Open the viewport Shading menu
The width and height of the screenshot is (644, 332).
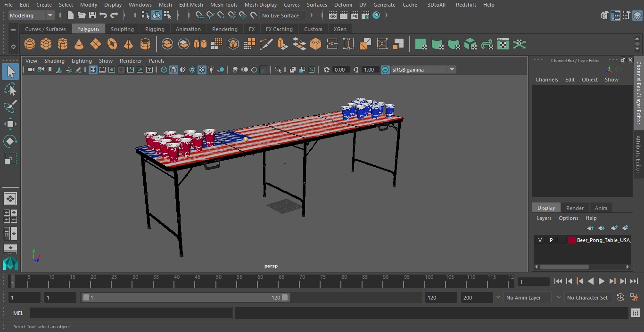click(54, 61)
